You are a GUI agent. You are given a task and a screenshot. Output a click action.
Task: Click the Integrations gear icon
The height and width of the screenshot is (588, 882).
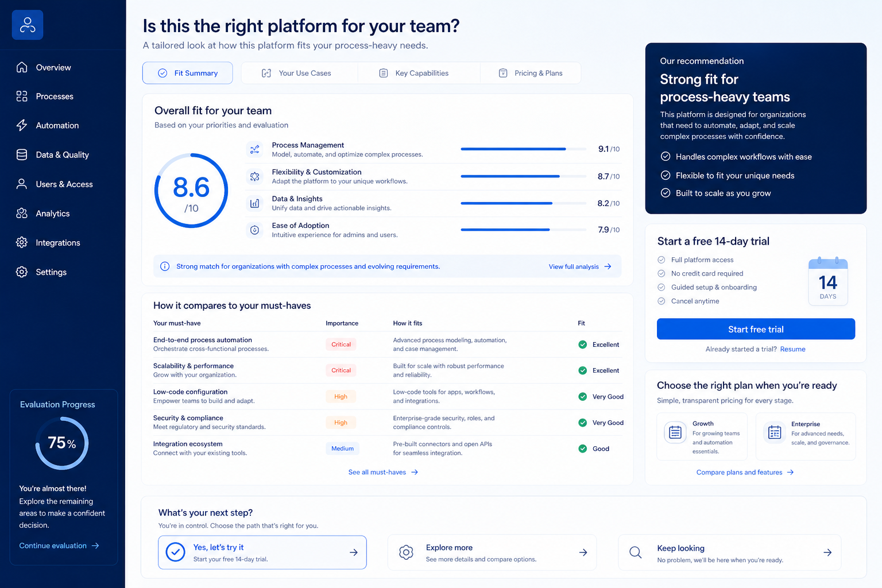point(22,242)
